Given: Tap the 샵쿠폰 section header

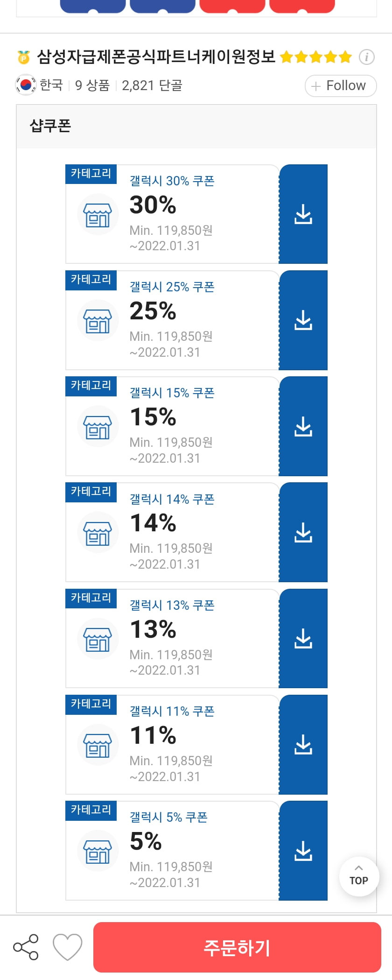Looking at the screenshot, I should 50,126.
